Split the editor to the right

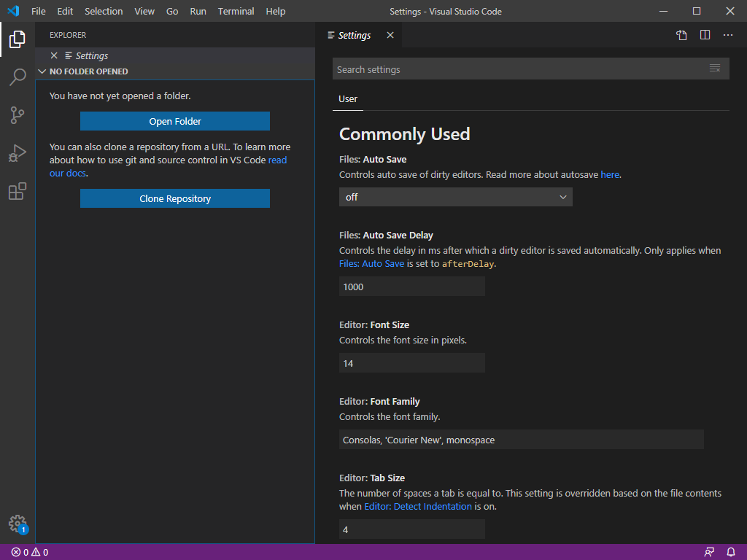pos(705,35)
